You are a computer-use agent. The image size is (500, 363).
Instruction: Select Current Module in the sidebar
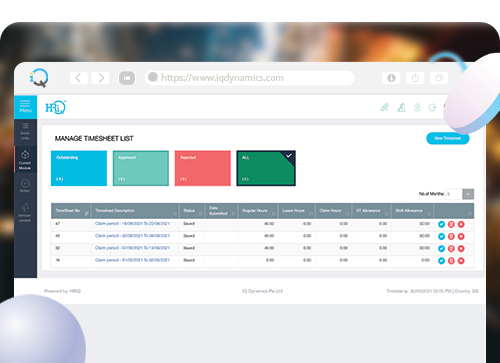tap(25, 159)
